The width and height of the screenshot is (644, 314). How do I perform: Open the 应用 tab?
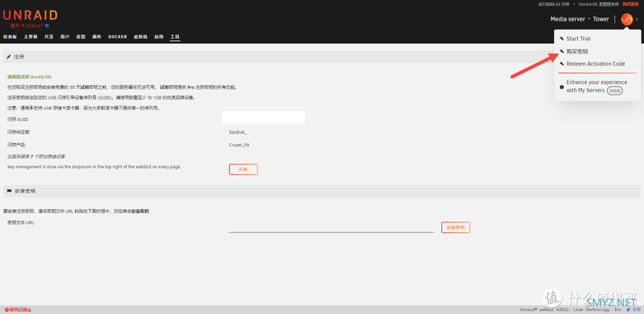tap(159, 36)
